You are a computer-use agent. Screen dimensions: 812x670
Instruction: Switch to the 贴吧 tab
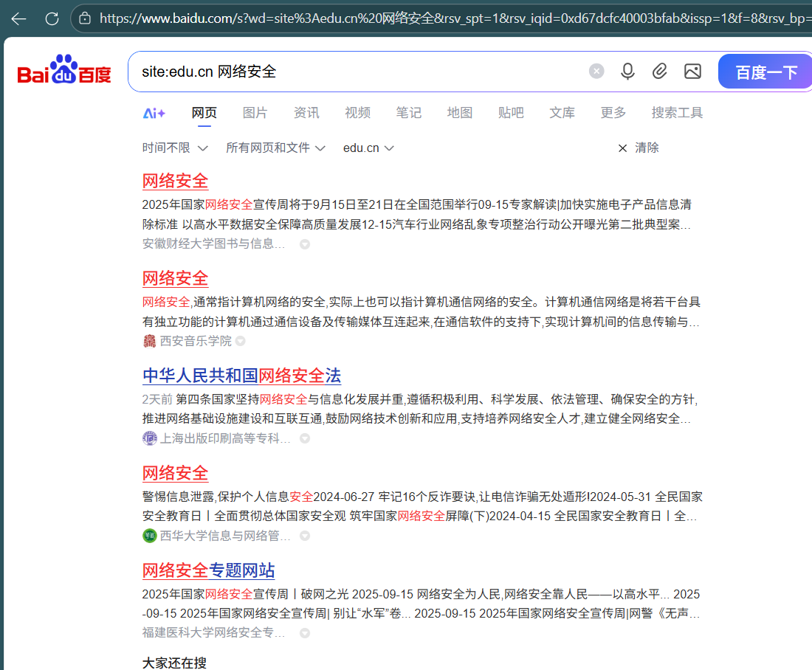(511, 113)
